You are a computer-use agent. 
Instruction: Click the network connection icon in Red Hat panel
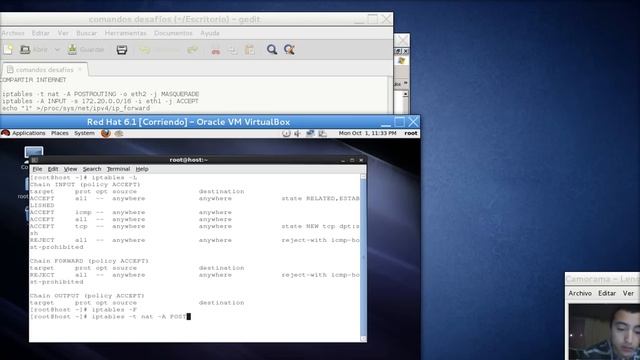pos(310,133)
